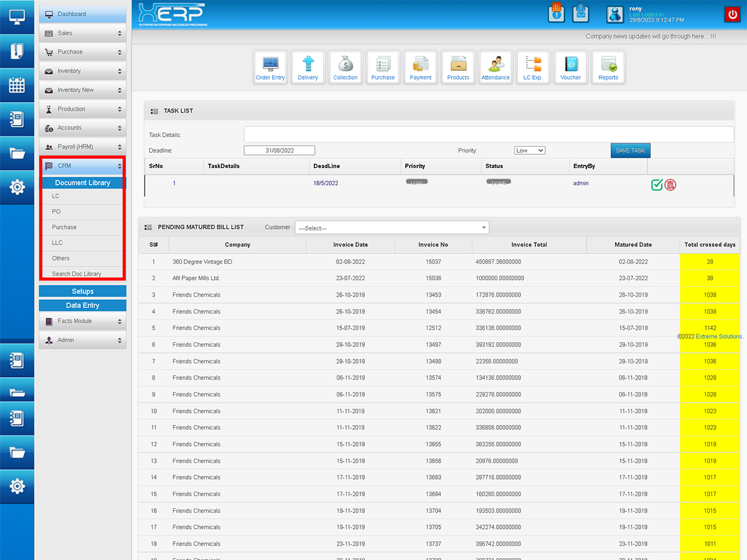Image resolution: width=747 pixels, height=560 pixels.
Task: Click the red power logout icon
Action: point(731,14)
